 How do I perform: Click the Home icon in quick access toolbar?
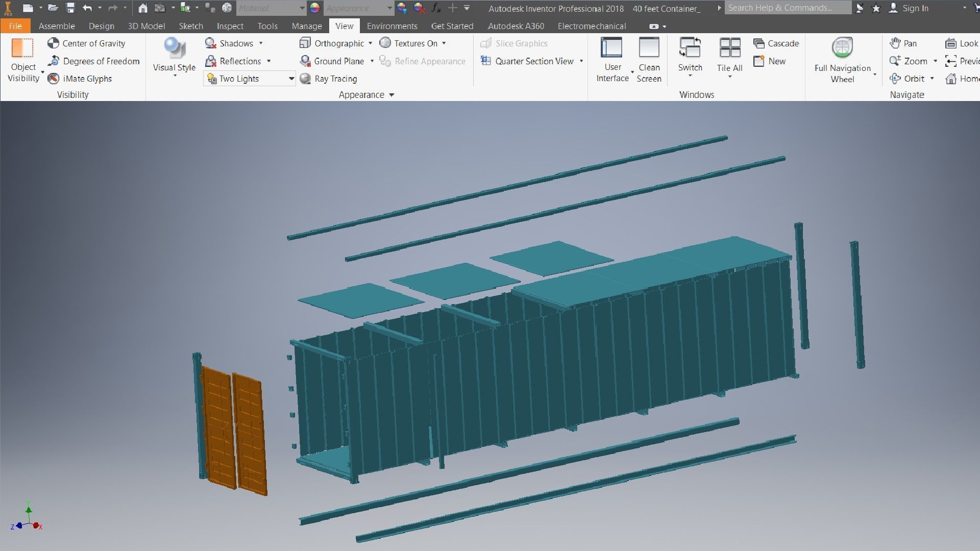click(x=143, y=8)
